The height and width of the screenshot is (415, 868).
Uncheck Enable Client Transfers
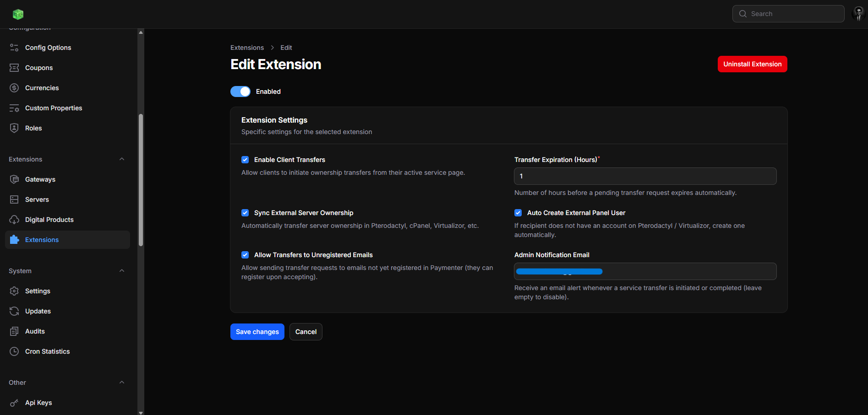[245, 160]
